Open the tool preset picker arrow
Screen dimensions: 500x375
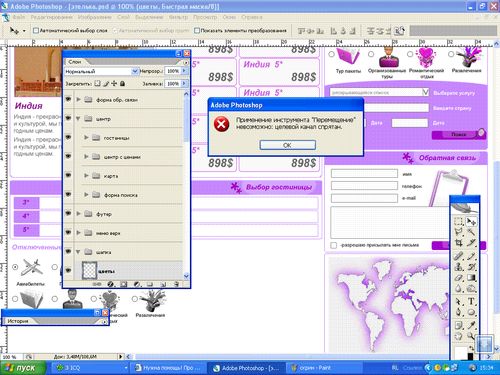[24, 31]
